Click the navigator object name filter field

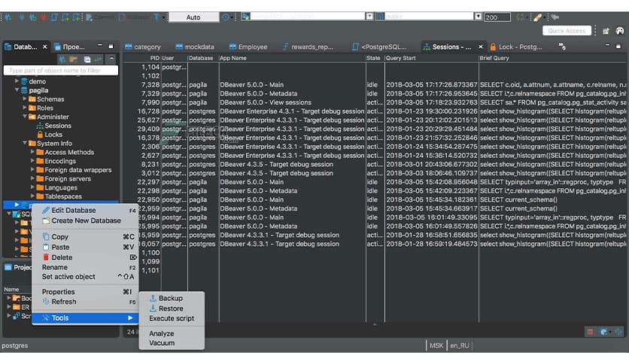(x=61, y=71)
